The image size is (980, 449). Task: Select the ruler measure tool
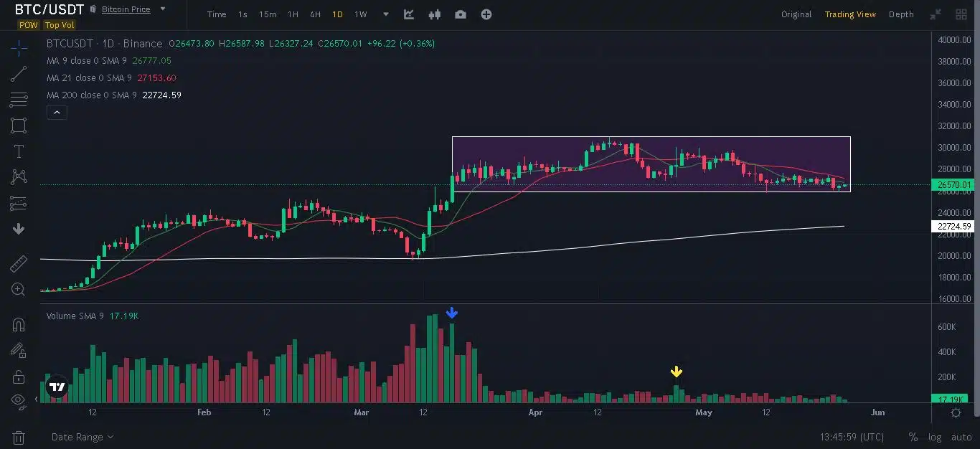click(x=19, y=264)
